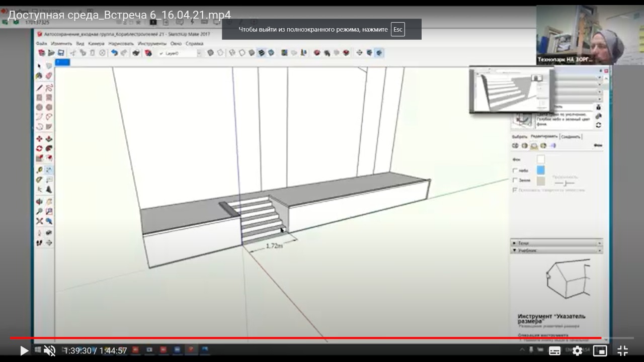The height and width of the screenshot is (362, 644).
Task: Select the Move tool
Action: [39, 139]
